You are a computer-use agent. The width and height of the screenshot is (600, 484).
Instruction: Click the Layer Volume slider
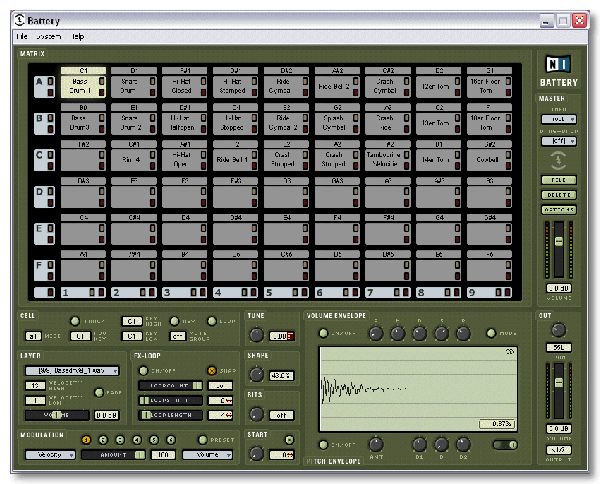tap(57, 415)
